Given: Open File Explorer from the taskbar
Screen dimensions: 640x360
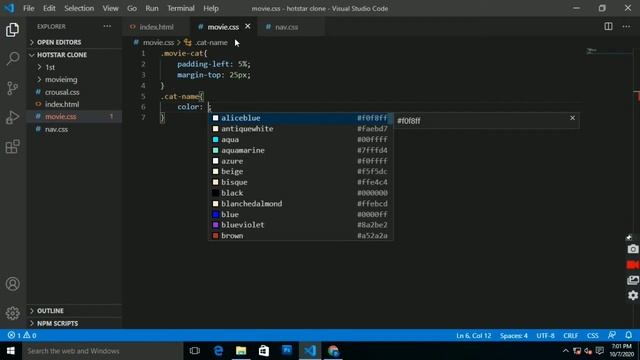Looking at the screenshot, I should click(x=241, y=351).
